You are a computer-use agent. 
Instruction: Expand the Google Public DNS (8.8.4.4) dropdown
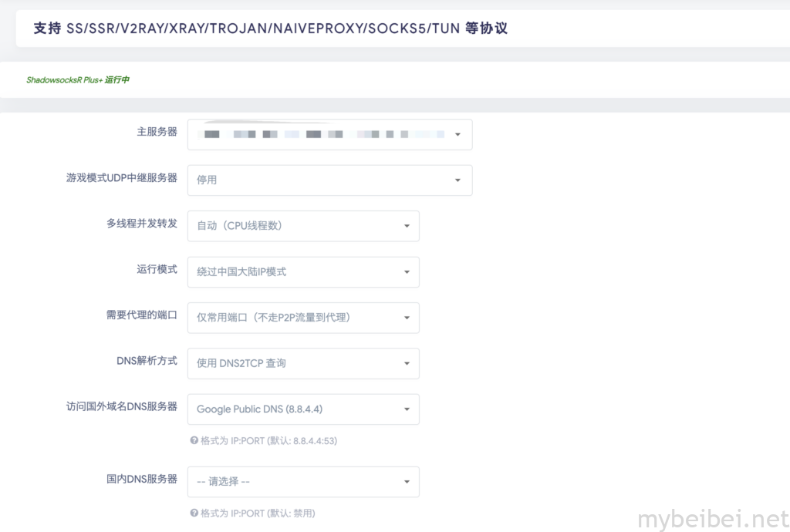pyautogui.click(x=303, y=409)
